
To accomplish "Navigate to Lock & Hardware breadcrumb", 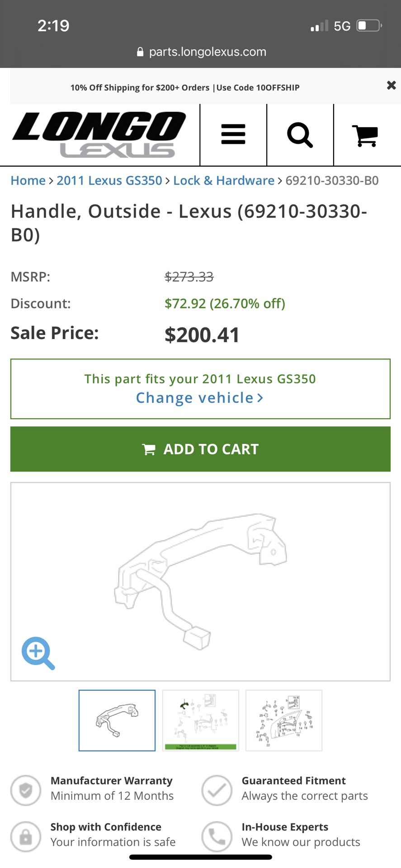I will (x=224, y=180).
